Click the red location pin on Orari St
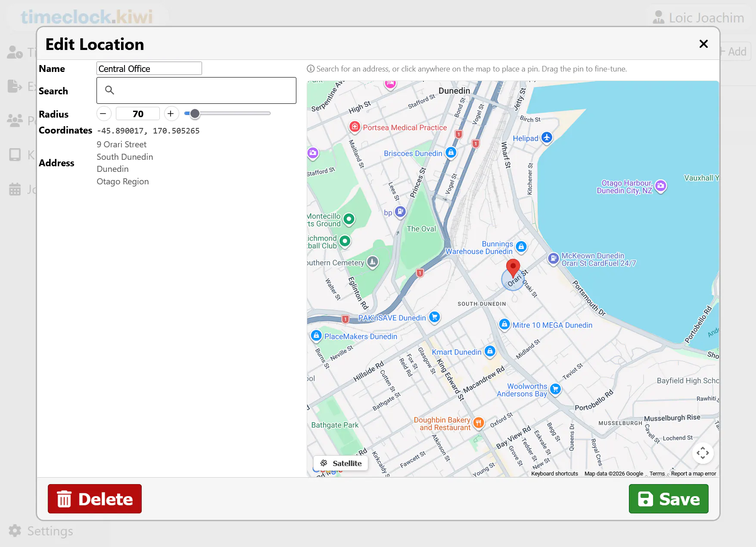756x547 pixels. (513, 268)
